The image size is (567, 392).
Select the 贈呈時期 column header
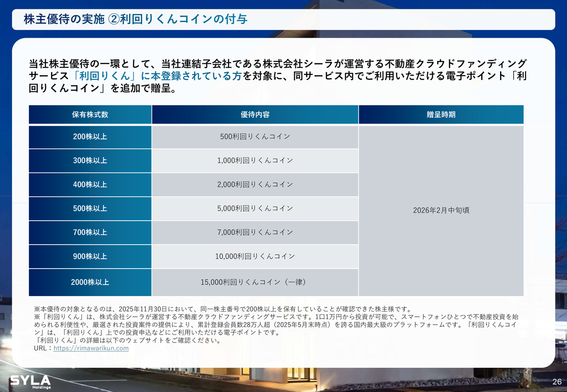[x=441, y=115]
